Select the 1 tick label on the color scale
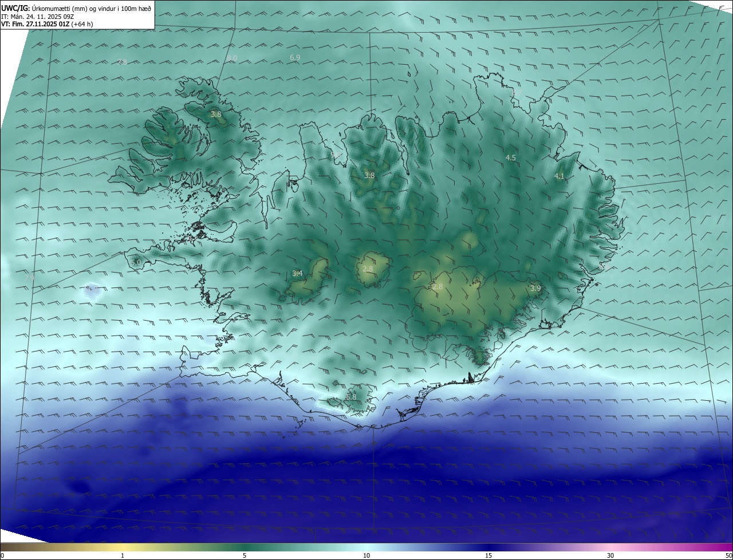Screen dimensions: 733x560 click(123, 555)
